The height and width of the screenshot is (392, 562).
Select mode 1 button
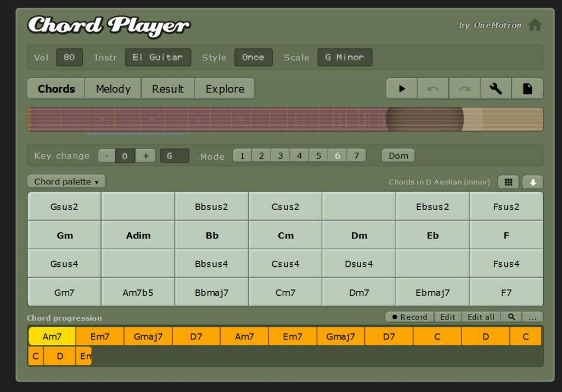(242, 156)
